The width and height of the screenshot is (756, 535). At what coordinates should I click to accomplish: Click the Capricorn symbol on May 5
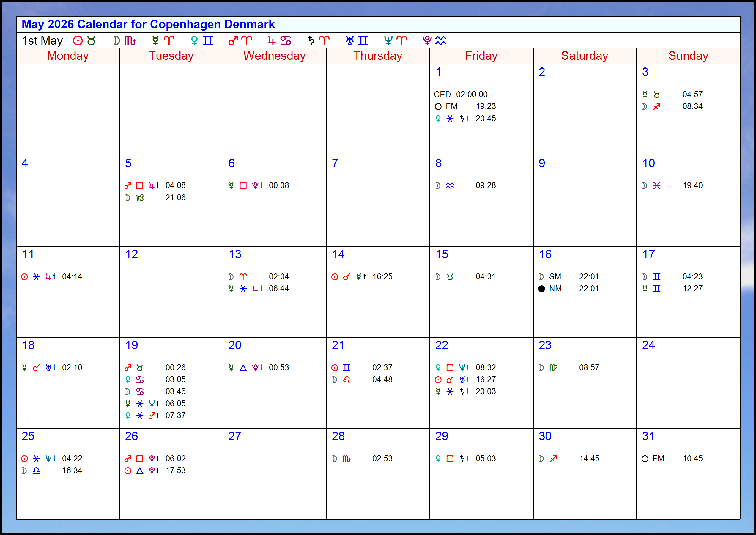(x=140, y=198)
